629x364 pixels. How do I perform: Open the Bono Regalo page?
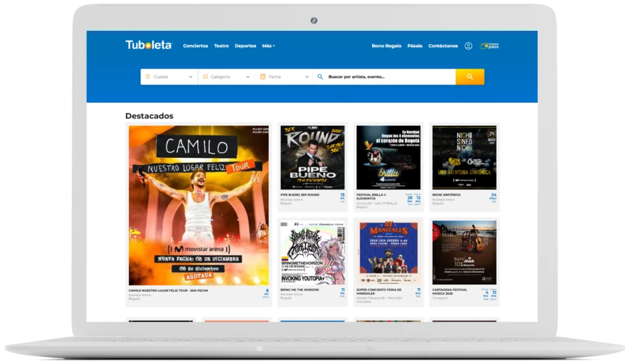[x=385, y=45]
